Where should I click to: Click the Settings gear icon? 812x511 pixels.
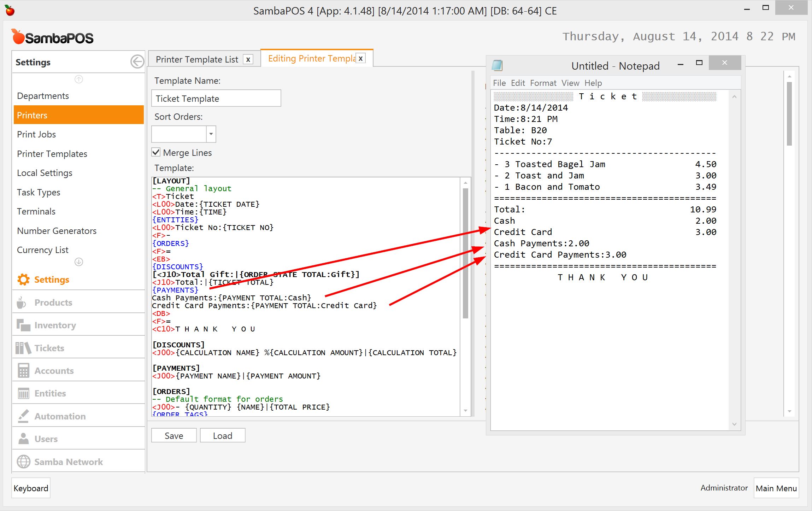pos(23,280)
